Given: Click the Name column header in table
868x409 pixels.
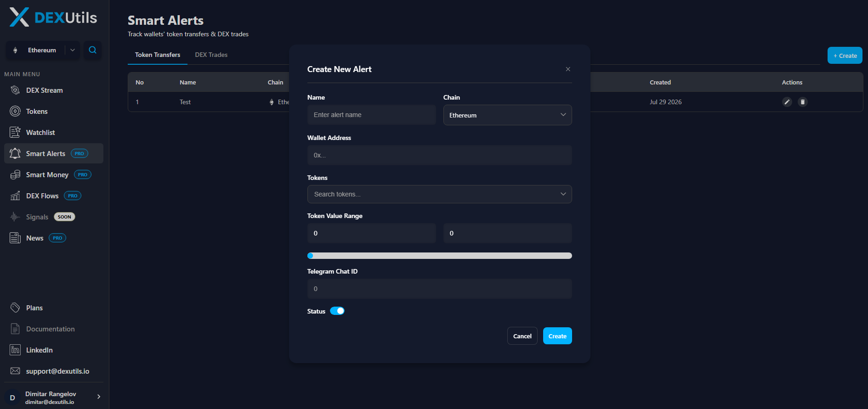Looking at the screenshot, I should 187,82.
